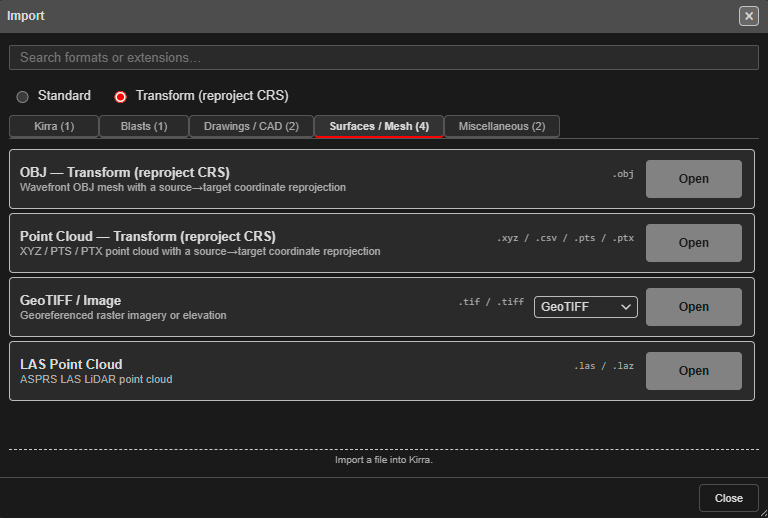Close the Import dialog with the X icon
Image resolution: width=768 pixels, height=518 pixels.
pos(748,16)
